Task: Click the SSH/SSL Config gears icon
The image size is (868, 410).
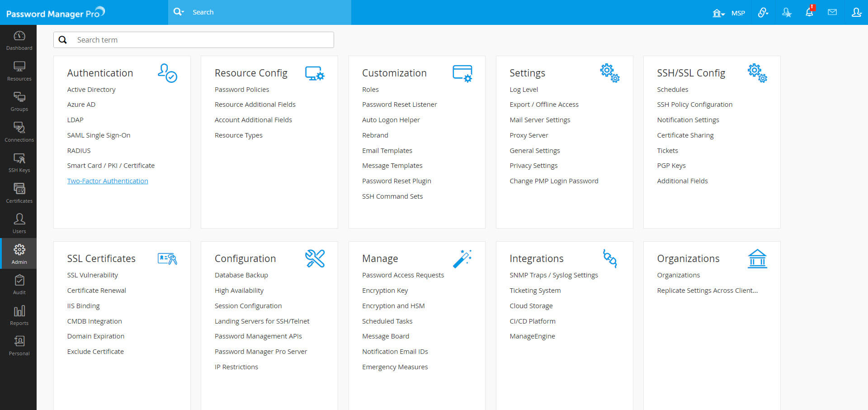Action: (x=757, y=73)
